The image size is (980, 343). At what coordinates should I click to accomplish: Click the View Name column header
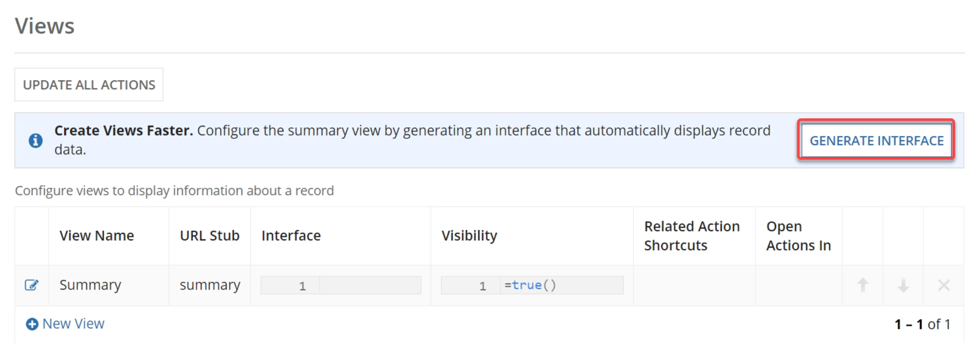(97, 235)
